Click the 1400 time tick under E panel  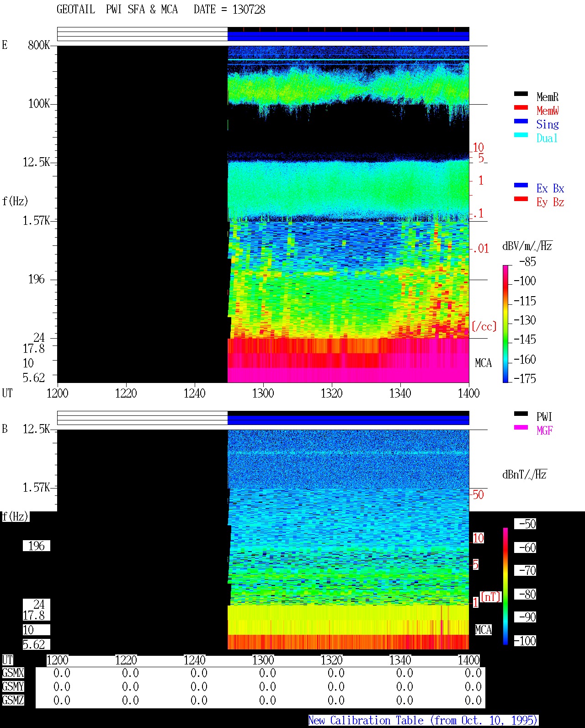tap(468, 393)
